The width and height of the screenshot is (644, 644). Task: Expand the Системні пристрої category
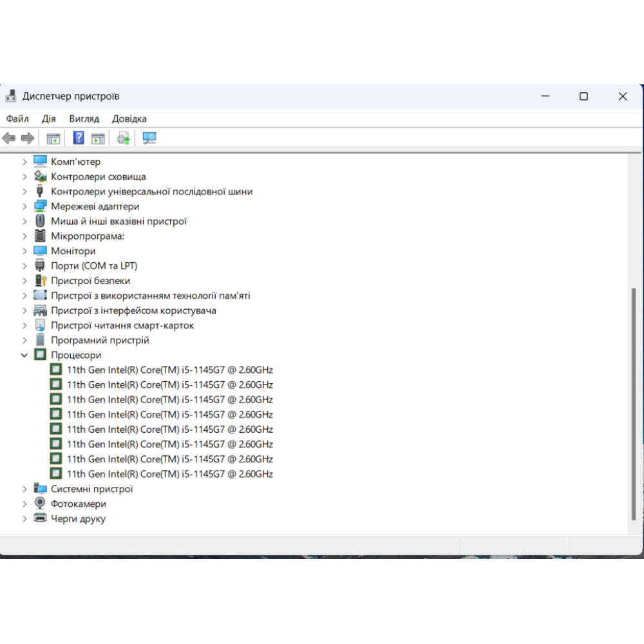(x=24, y=489)
